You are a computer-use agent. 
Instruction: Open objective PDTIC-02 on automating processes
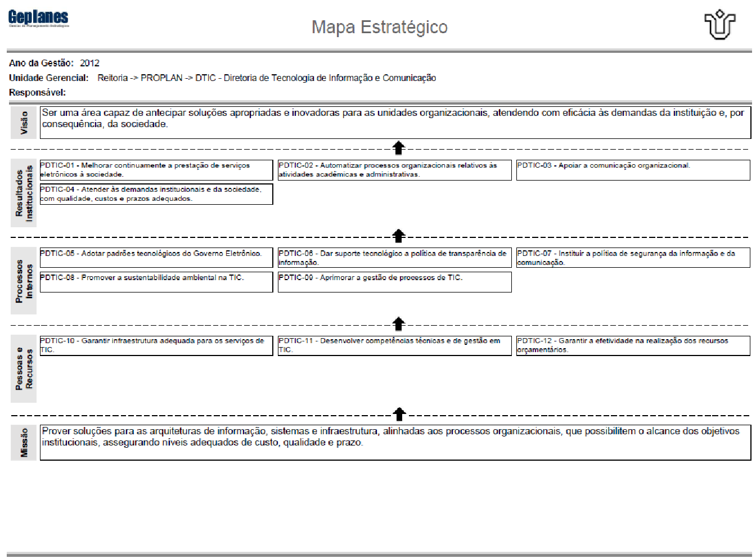click(394, 170)
